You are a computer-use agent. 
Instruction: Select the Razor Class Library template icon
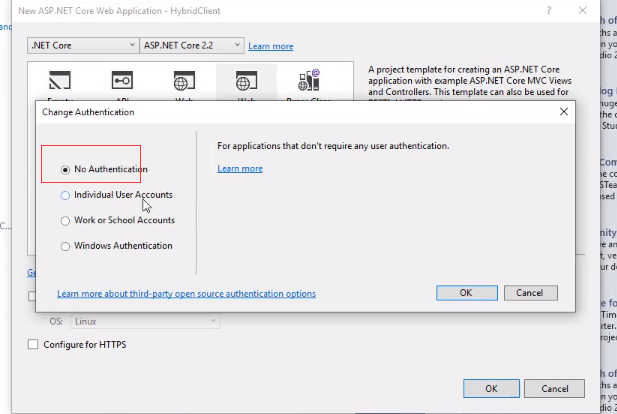(309, 80)
